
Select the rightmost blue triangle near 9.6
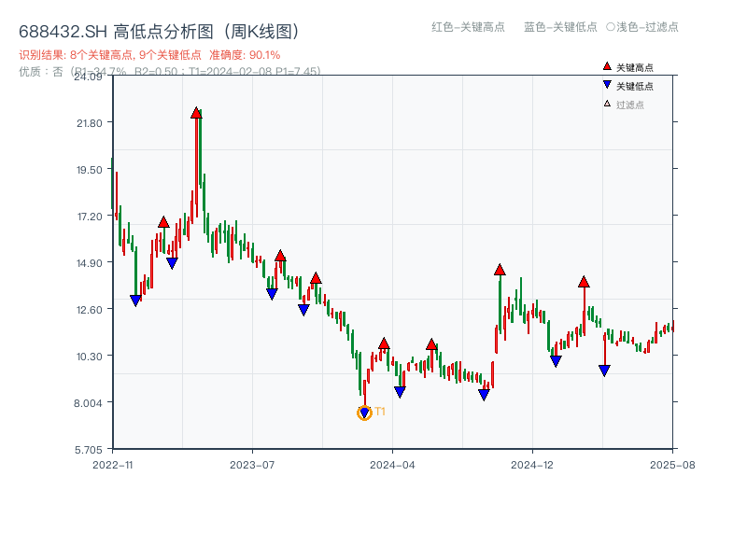click(602, 370)
